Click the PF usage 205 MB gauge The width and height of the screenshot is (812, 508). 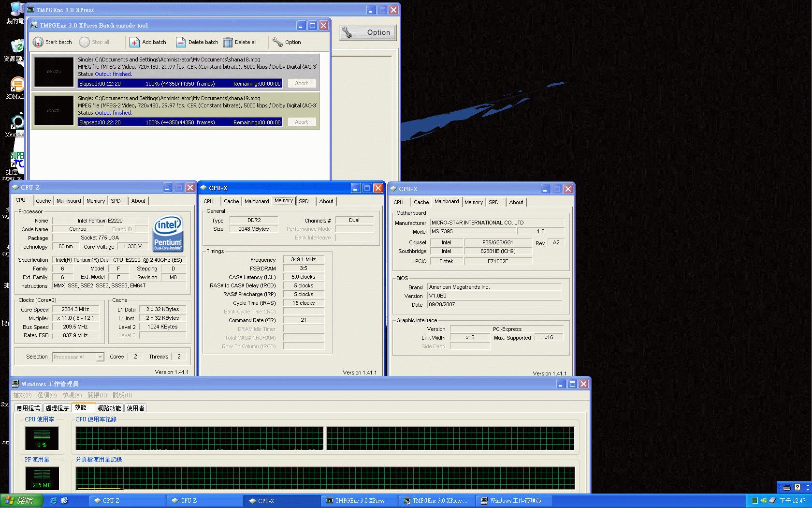42,478
